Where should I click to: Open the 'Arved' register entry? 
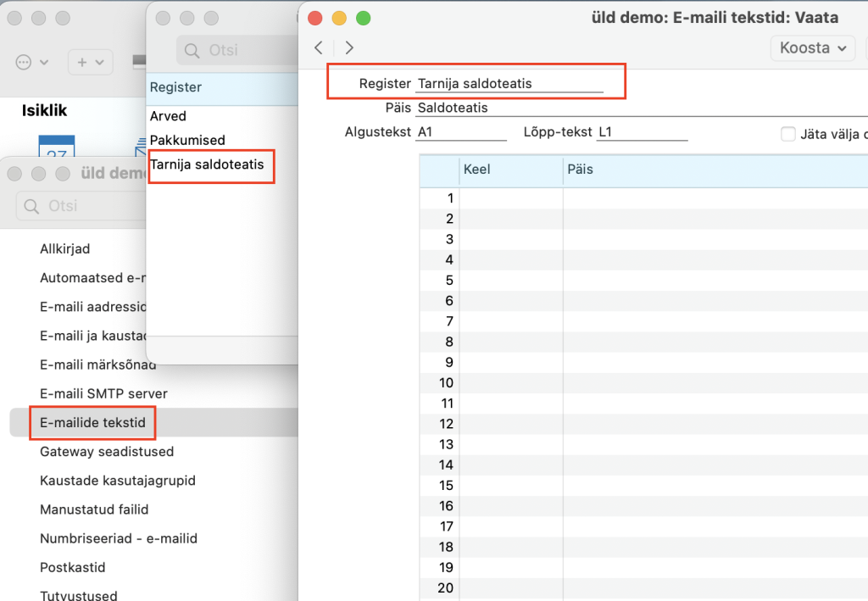pyautogui.click(x=168, y=116)
